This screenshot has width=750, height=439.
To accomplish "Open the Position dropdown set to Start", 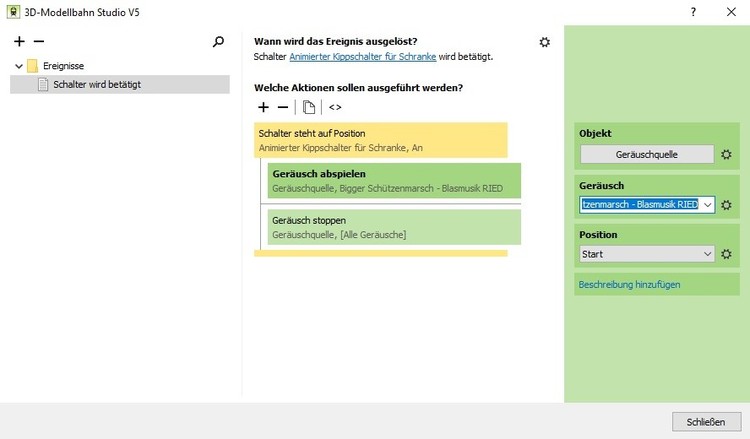I will 707,255.
